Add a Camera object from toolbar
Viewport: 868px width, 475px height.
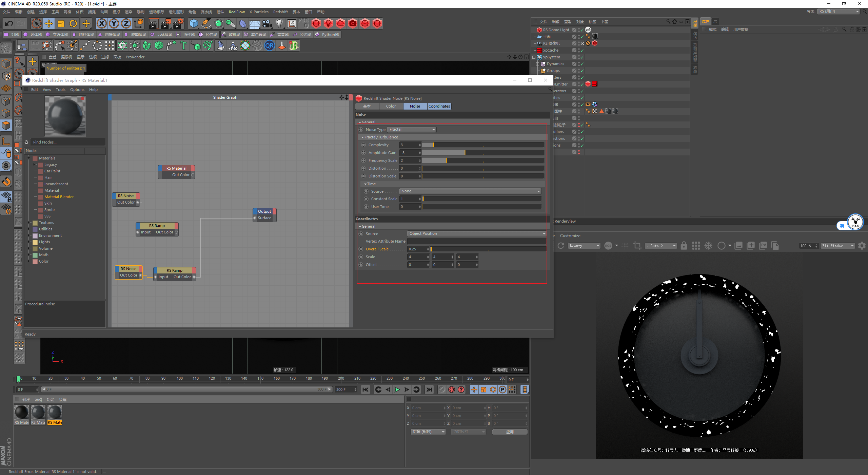pyautogui.click(x=267, y=23)
